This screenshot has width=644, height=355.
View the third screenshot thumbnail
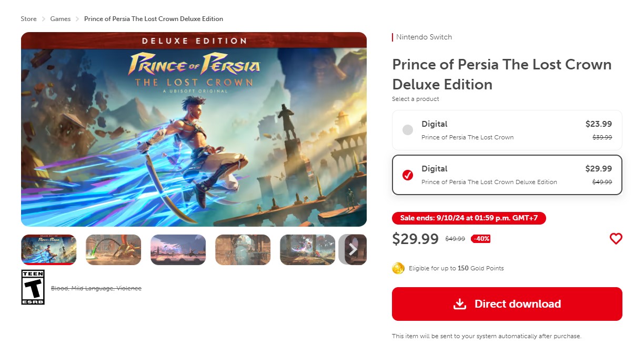178,249
